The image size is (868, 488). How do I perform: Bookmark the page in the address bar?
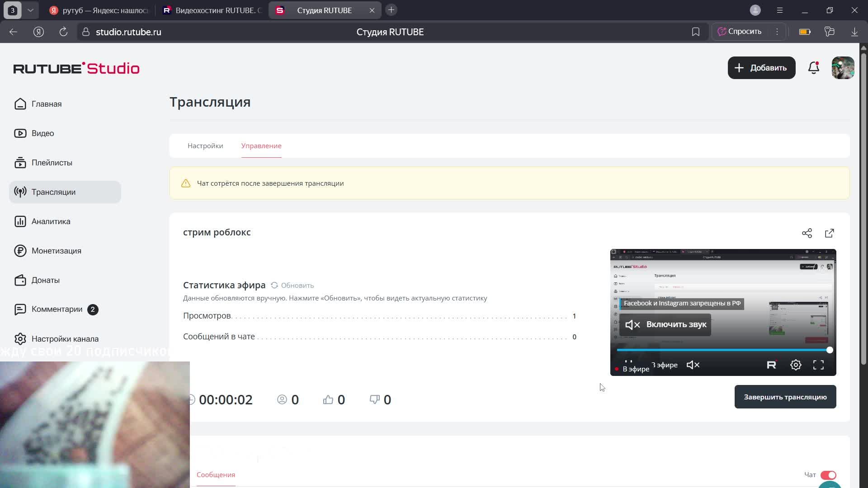pos(696,32)
